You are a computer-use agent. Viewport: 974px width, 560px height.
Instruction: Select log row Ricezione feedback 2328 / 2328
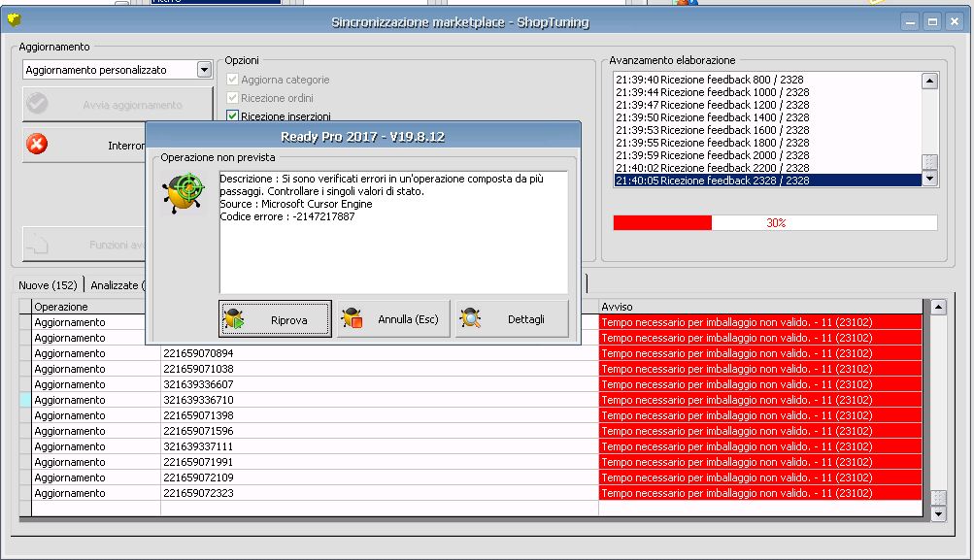pyautogui.click(x=767, y=181)
